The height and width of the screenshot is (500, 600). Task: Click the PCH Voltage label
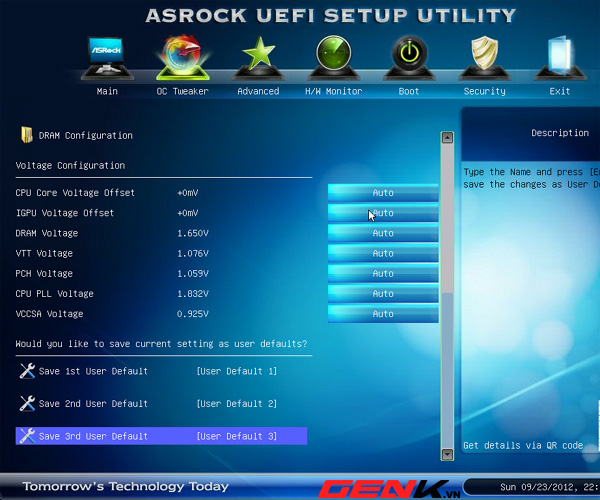[x=44, y=274]
